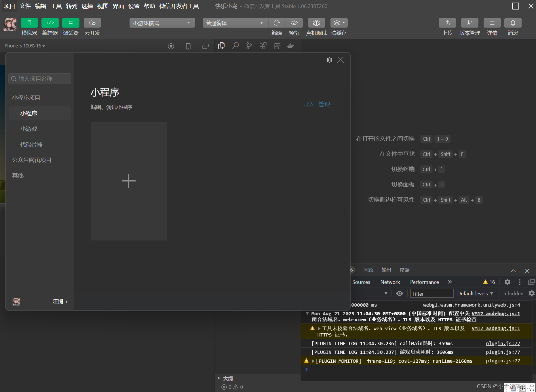This screenshot has width=536, height=392.
Task: Open the 文件 menu
Action: pyautogui.click(x=25, y=6)
